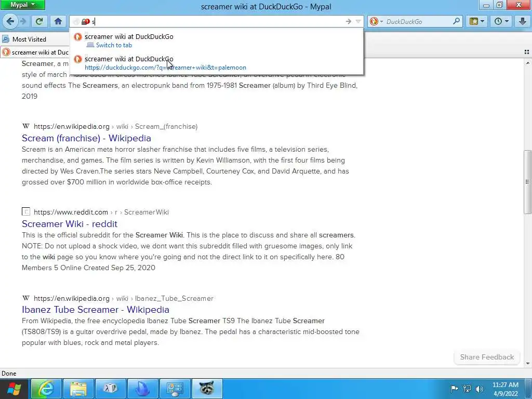Open the History clock menu button
Image resolution: width=532 pixels, height=399 pixels.
coord(501,21)
